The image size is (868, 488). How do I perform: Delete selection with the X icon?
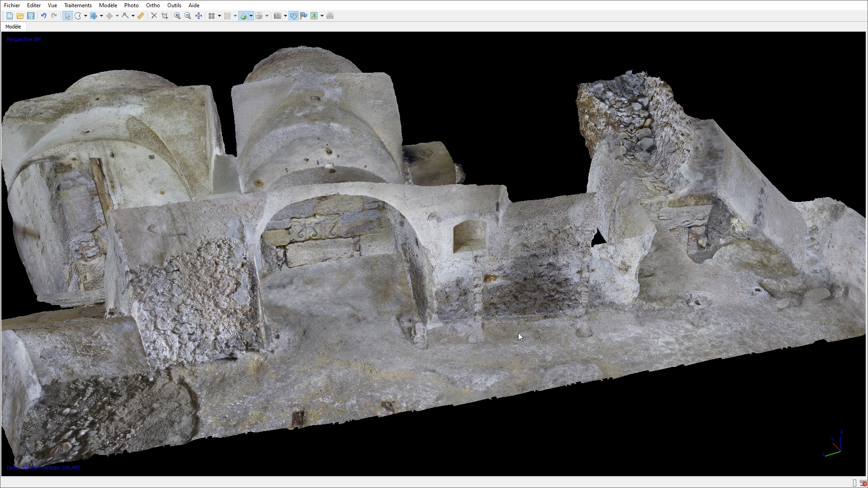click(154, 16)
